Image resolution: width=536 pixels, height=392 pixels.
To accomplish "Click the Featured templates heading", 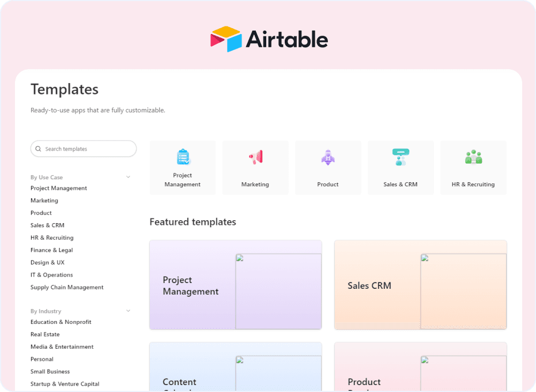I will [193, 222].
